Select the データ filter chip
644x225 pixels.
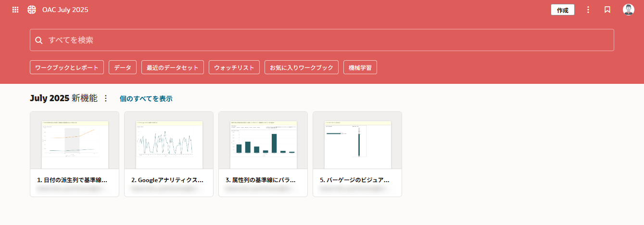pos(123,67)
